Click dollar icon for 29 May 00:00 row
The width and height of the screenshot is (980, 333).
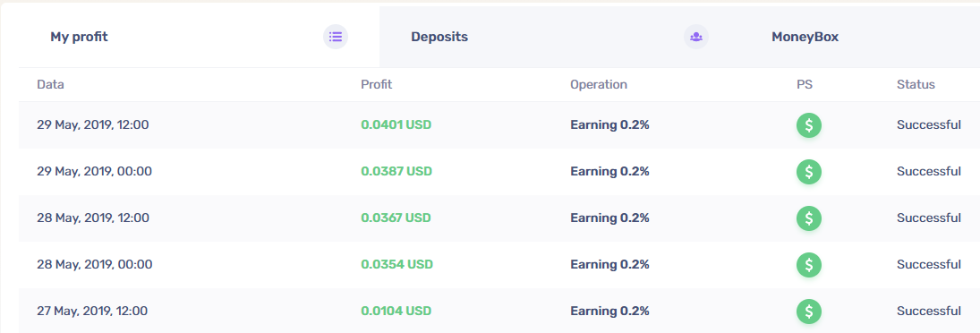(809, 172)
